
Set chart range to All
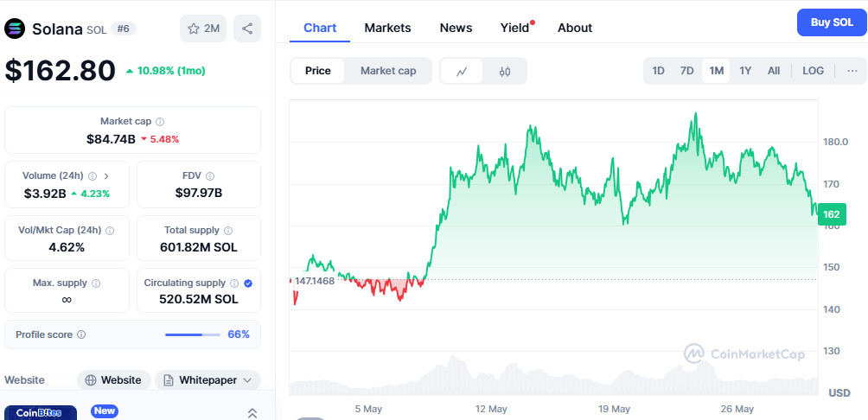(774, 71)
